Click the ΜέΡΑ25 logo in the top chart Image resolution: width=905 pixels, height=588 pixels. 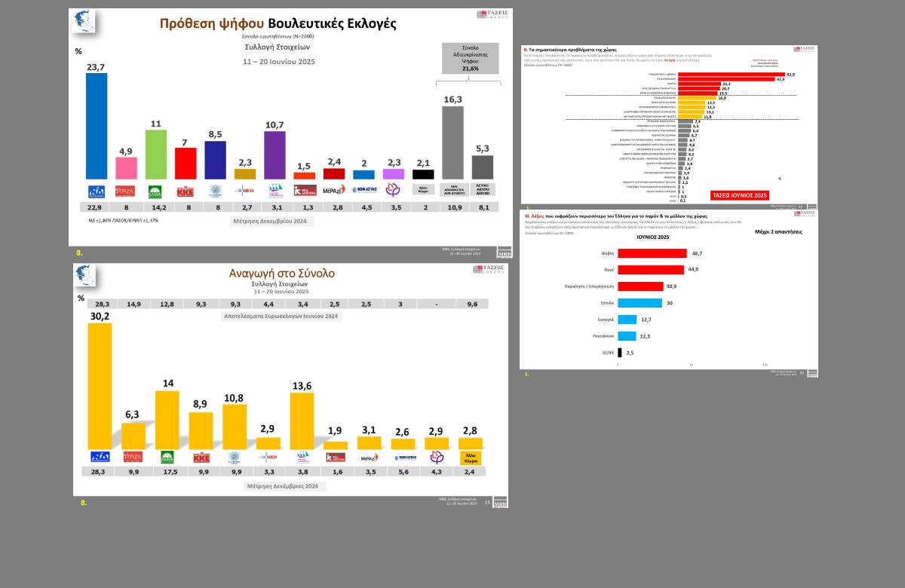click(x=333, y=190)
